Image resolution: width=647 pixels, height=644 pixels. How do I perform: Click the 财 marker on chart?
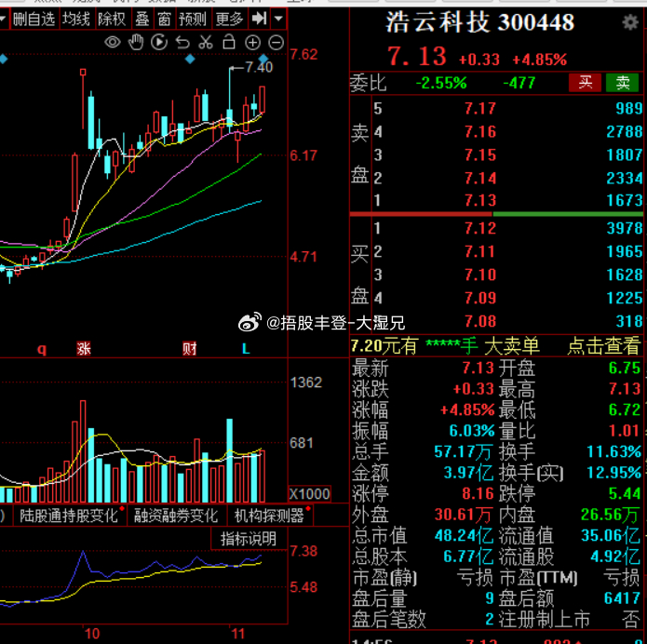(x=190, y=349)
